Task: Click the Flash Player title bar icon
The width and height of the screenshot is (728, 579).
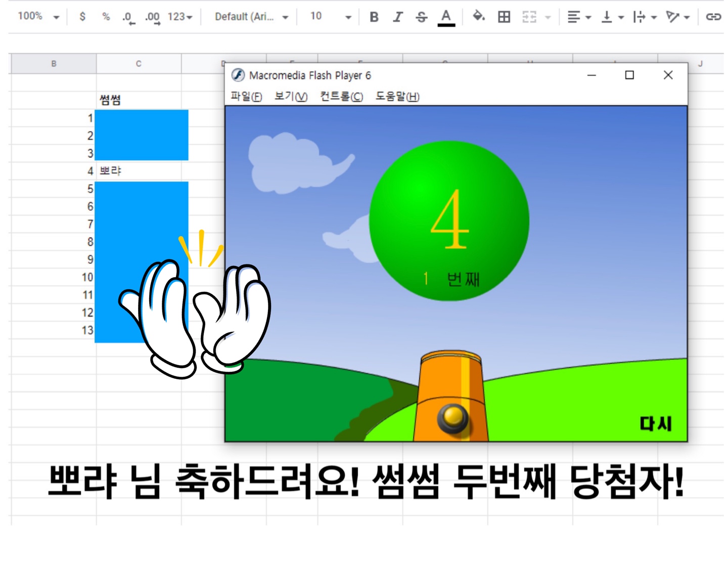Action: [238, 75]
